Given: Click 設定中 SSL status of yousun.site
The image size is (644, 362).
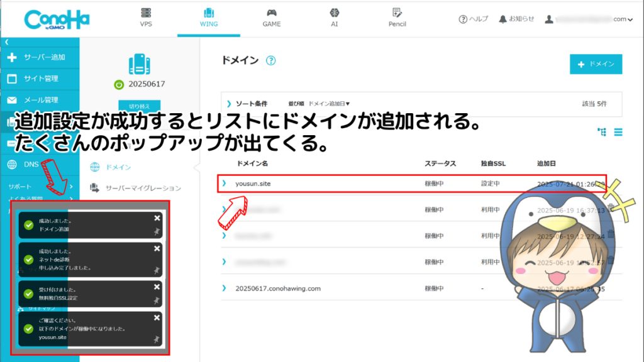Looking at the screenshot, I should pos(491,184).
